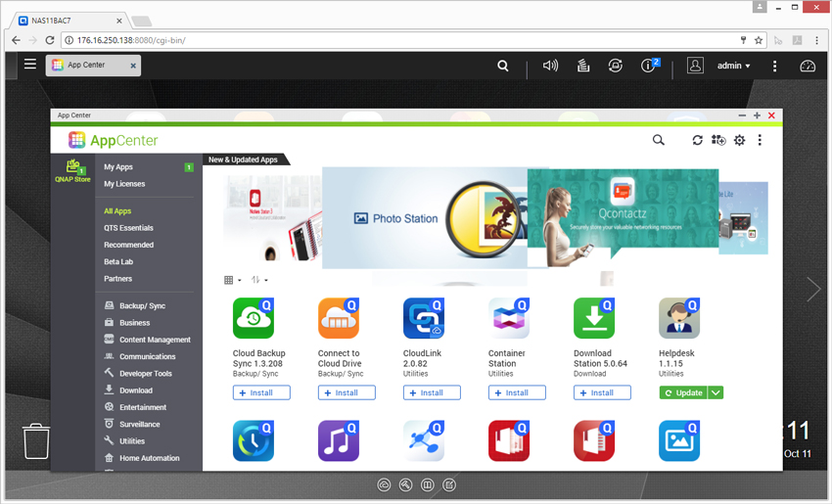Select My Apps in sidebar

pos(118,166)
